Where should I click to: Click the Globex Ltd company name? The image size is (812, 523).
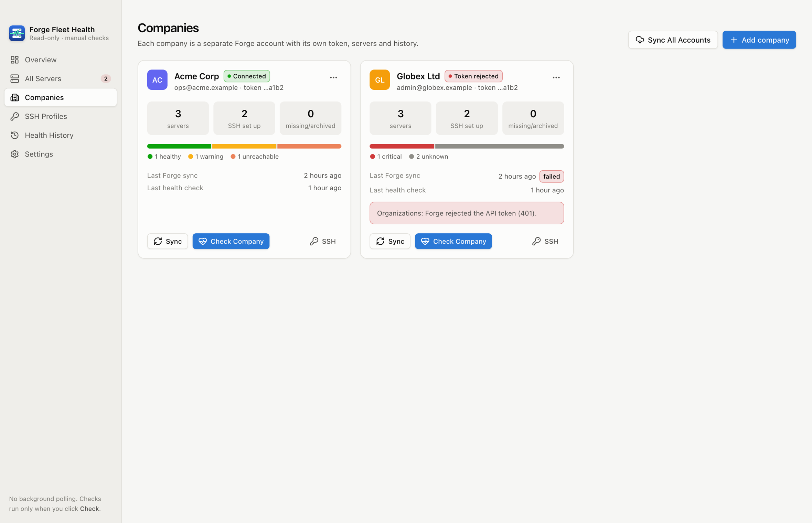point(418,76)
